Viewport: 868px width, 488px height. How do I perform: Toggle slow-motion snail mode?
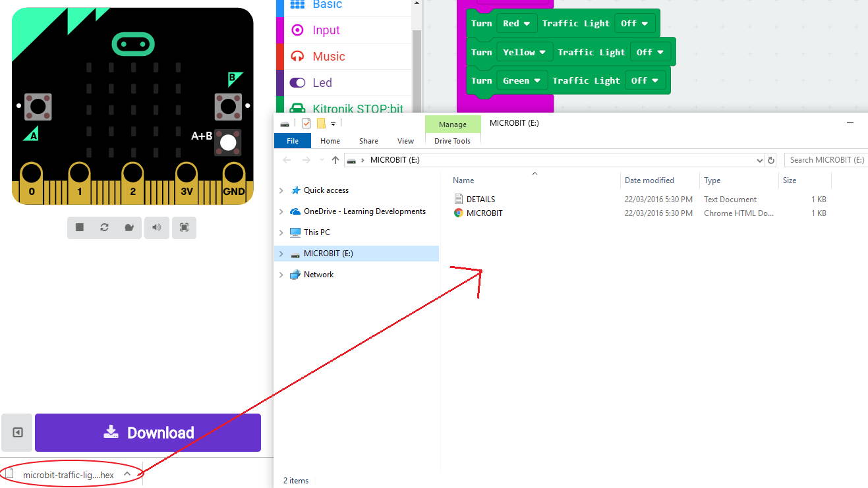(129, 227)
